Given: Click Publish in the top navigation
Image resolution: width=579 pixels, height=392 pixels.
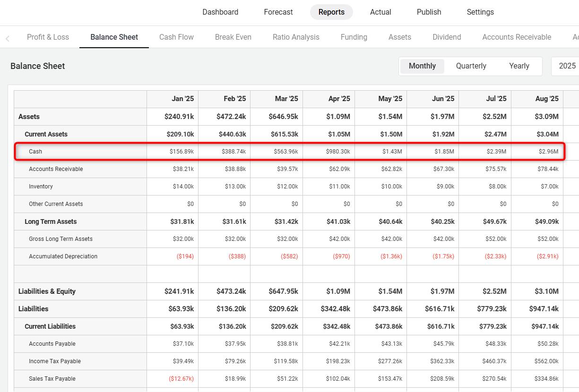Looking at the screenshot, I should (x=429, y=12).
